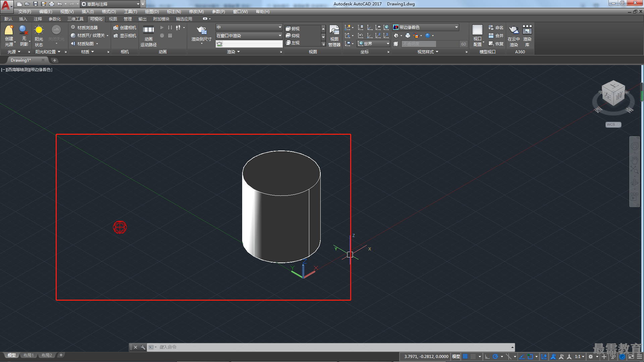Viewport: 644px width, 362px height.
Task: Open workspace switching gear in status bar
Action: 591,356
